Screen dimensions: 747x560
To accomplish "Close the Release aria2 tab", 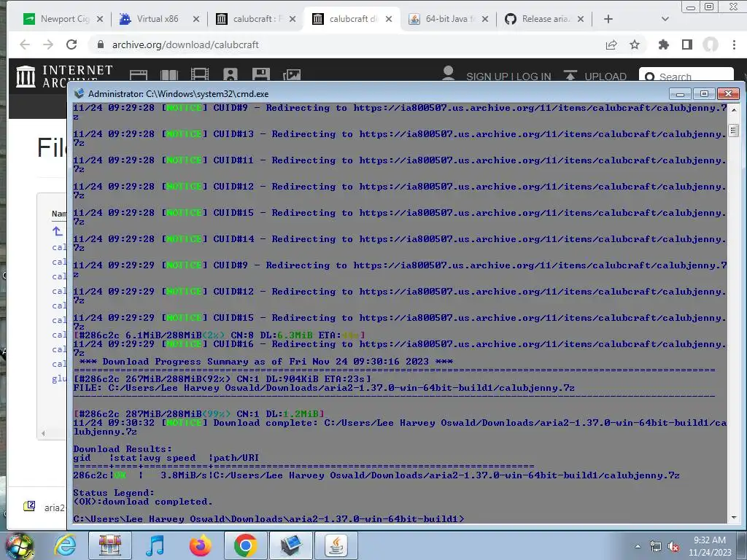I will [580, 19].
